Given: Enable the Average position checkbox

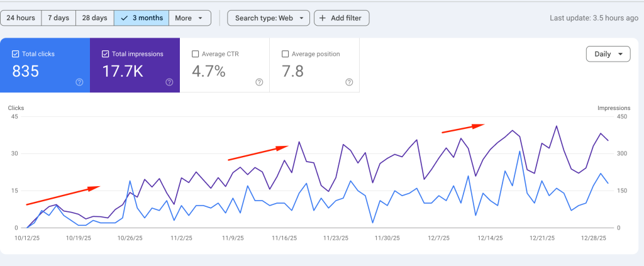Looking at the screenshot, I should point(286,54).
